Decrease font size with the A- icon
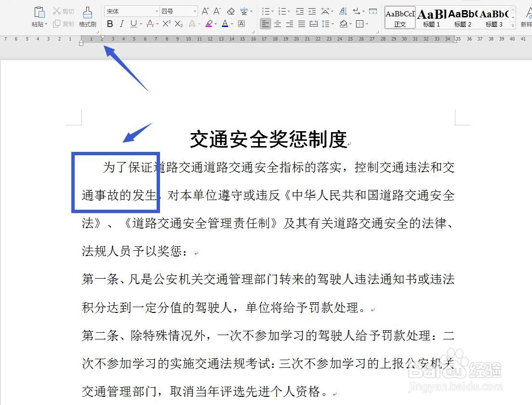Screen dimensions: 532x405 [217, 11]
